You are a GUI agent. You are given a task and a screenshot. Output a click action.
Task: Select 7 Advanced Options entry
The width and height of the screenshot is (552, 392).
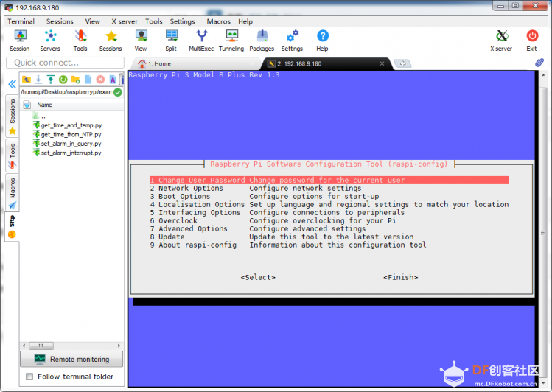[x=329, y=228]
